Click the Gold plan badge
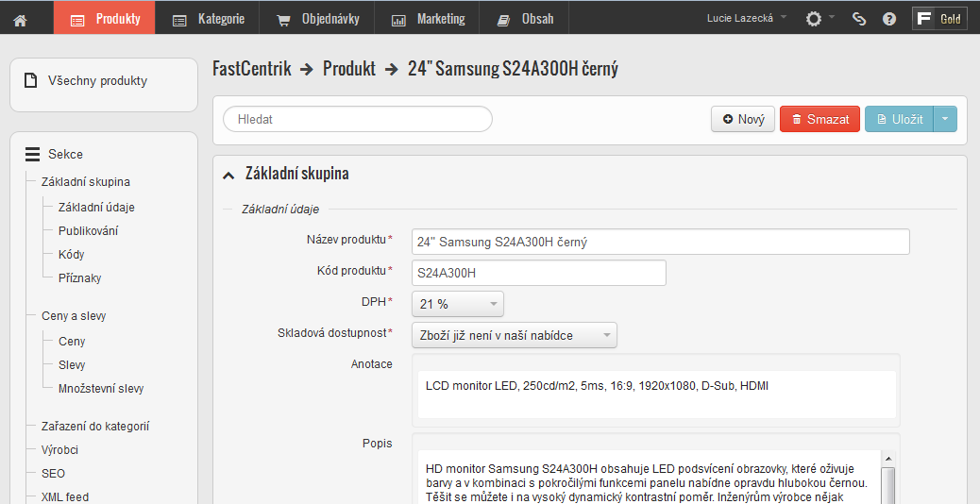 click(939, 19)
